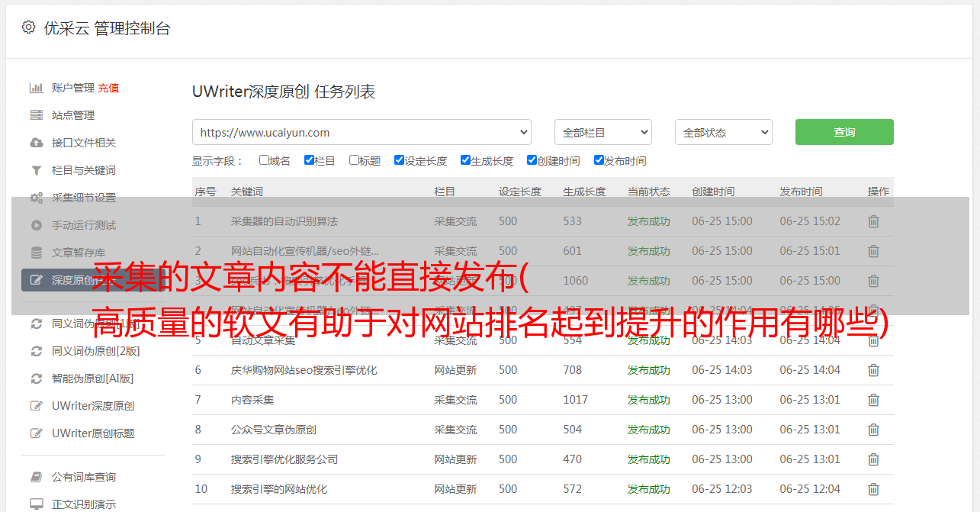
Task: Open the site URL dropdown https://www.ucaiyun.com
Action: tap(361, 132)
